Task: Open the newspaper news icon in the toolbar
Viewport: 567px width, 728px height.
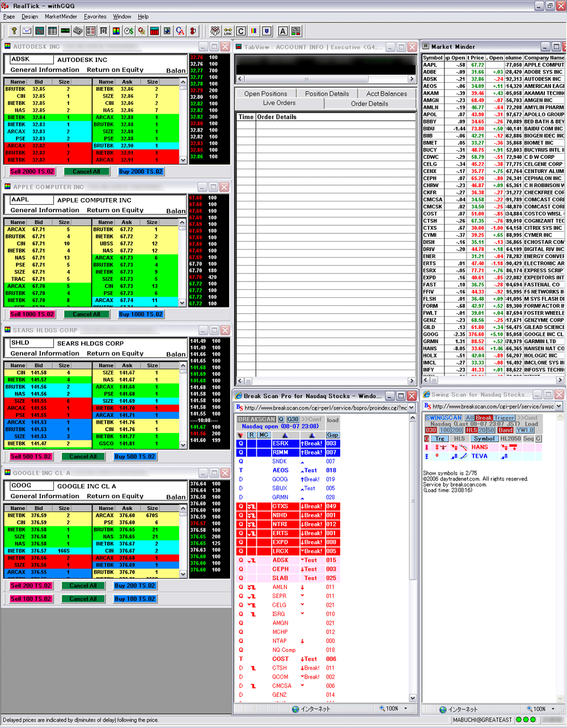Action: pos(78,31)
